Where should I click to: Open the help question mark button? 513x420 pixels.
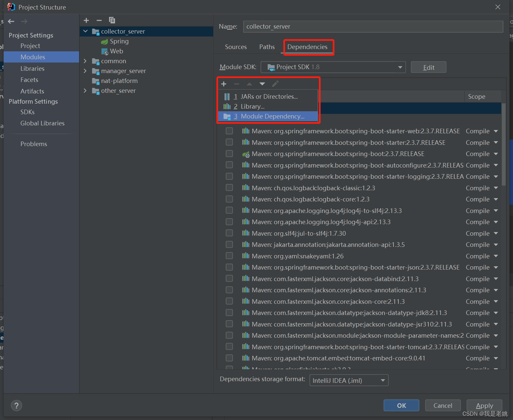pos(16,406)
